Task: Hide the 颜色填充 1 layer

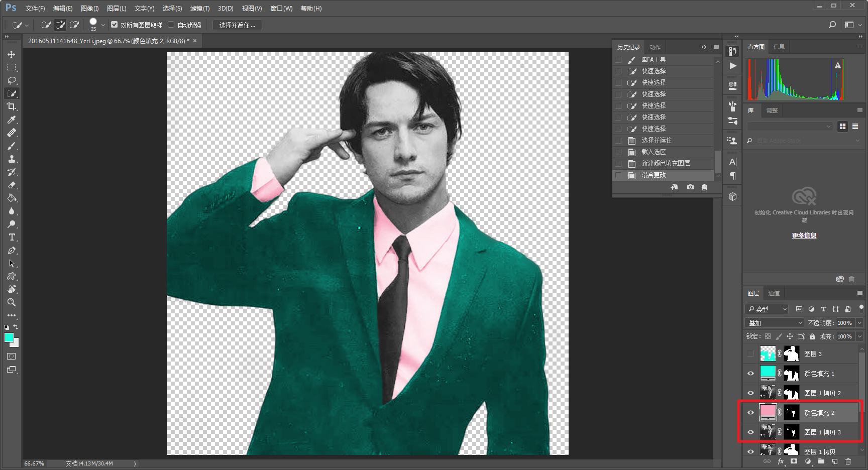Action: (x=750, y=374)
